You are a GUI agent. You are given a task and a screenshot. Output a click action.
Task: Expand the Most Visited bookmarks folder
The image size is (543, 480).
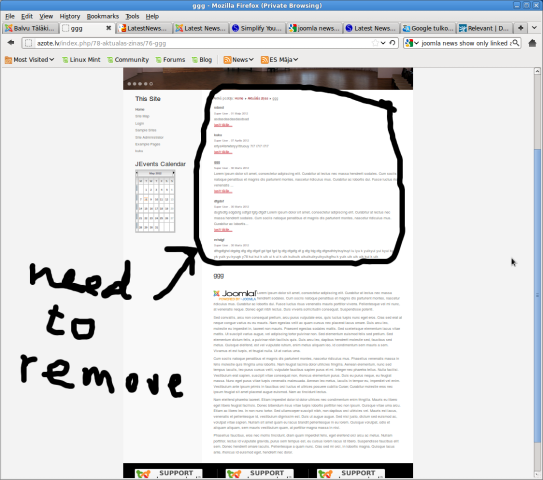point(29,60)
